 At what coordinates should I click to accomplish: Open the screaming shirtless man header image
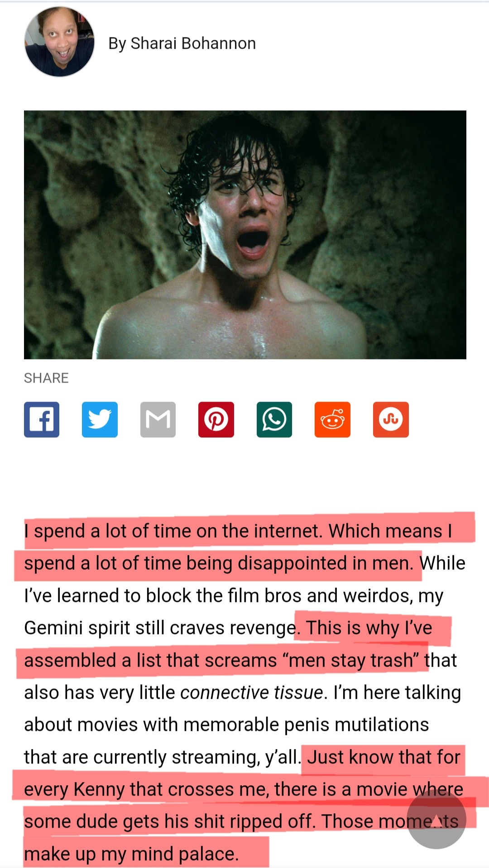point(245,235)
